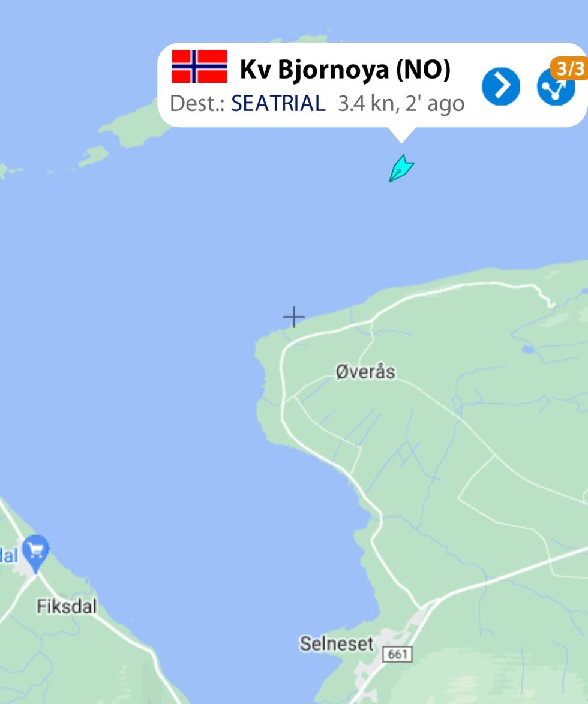The image size is (588, 704).
Task: Tap the Fiksdal place label
Action: (x=67, y=607)
